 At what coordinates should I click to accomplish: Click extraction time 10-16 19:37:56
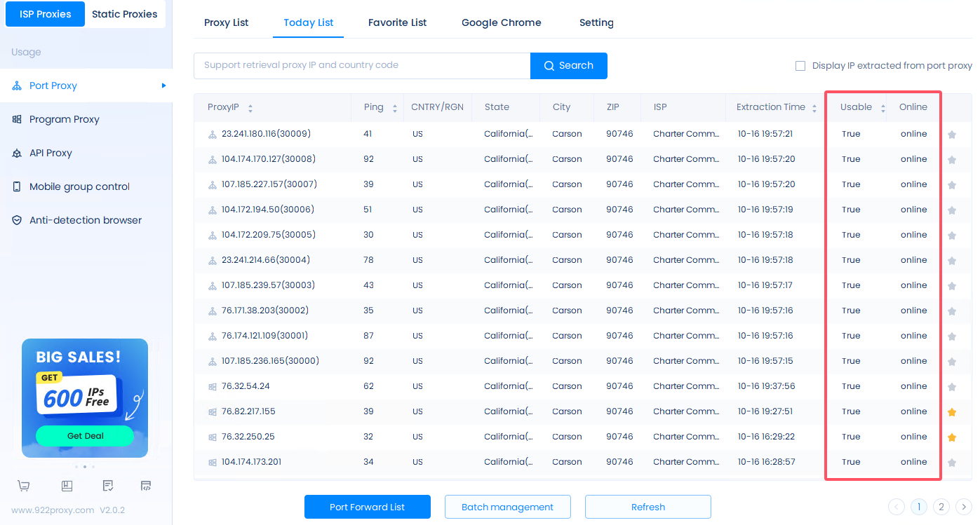(x=766, y=386)
